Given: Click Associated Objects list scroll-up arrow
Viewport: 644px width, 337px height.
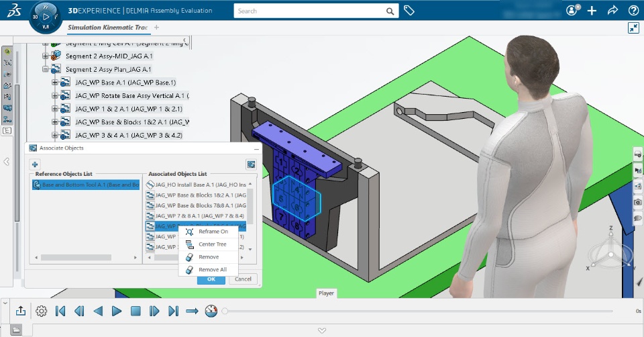Looking at the screenshot, I should tap(250, 183).
